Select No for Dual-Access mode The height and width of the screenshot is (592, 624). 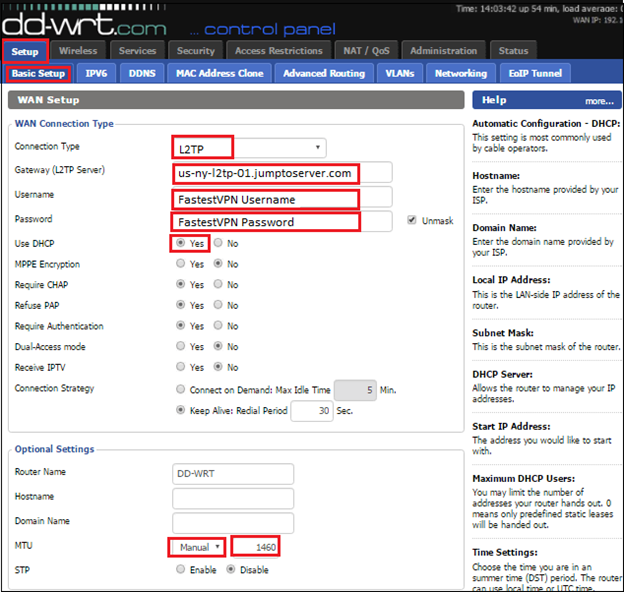click(x=218, y=346)
